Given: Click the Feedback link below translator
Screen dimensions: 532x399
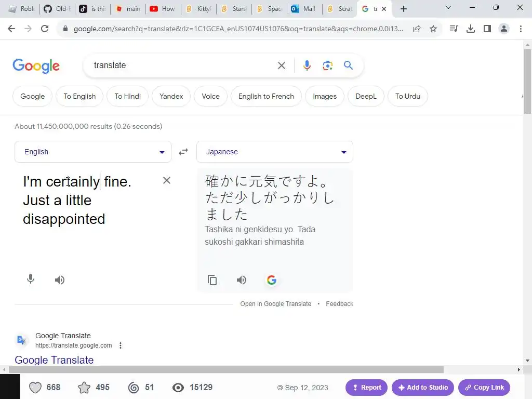Looking at the screenshot, I should (x=340, y=303).
